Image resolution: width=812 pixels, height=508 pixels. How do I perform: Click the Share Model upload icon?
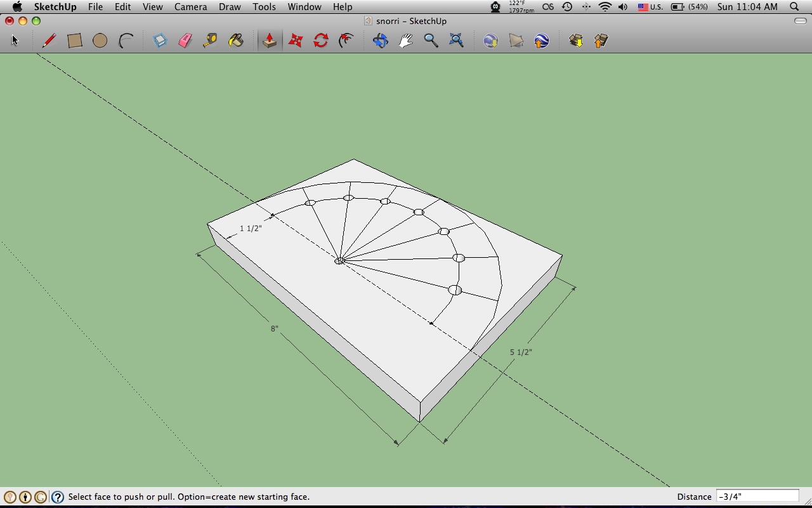tap(601, 41)
